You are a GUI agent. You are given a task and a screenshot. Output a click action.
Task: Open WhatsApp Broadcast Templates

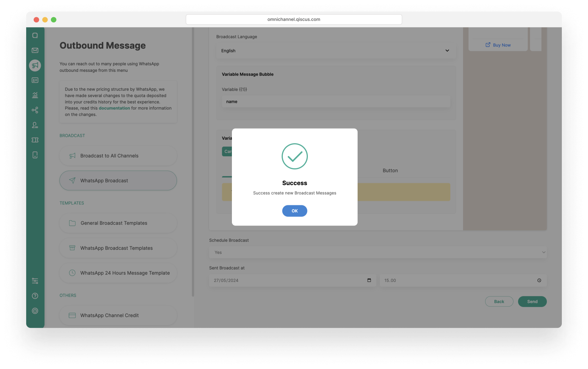[x=118, y=248]
